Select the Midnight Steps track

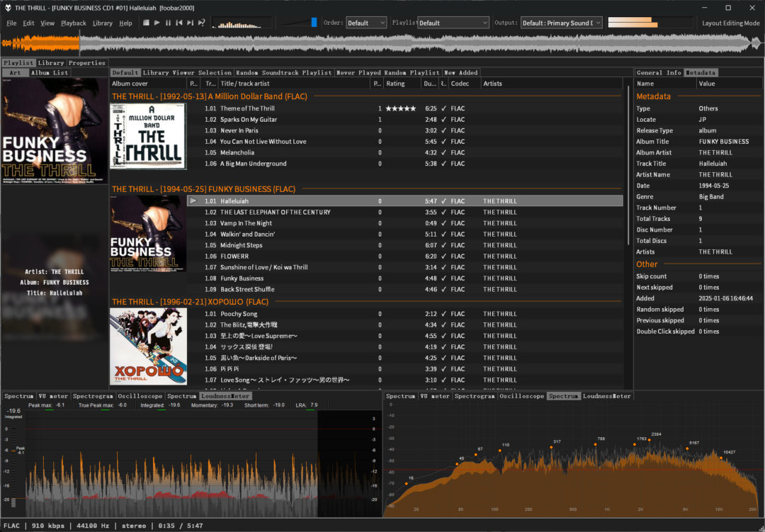[405, 245]
